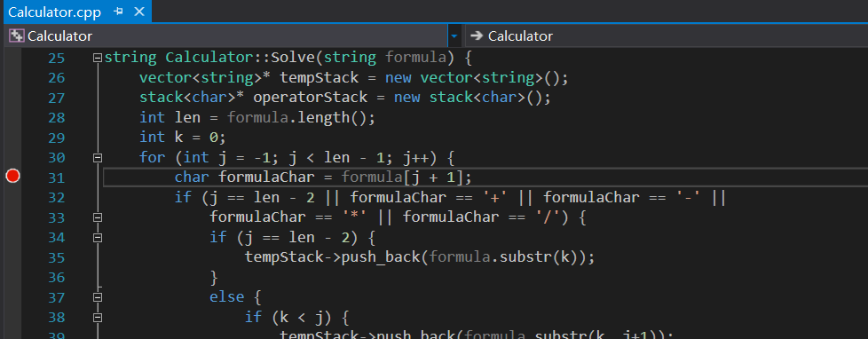Collapse the else block at line 37
868x339 pixels.
coord(98,297)
